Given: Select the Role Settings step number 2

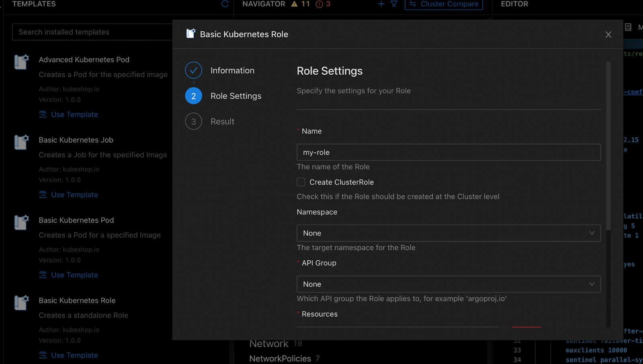Looking at the screenshot, I should tap(194, 96).
